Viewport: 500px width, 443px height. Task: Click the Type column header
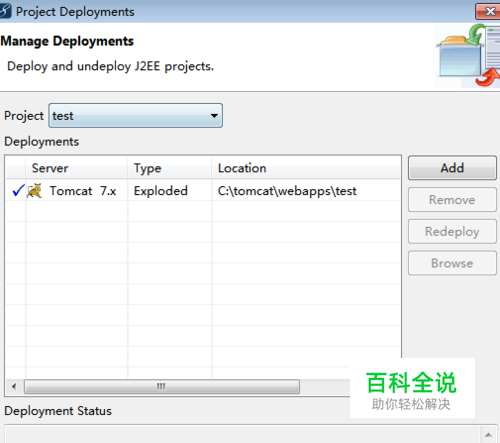(x=170, y=168)
